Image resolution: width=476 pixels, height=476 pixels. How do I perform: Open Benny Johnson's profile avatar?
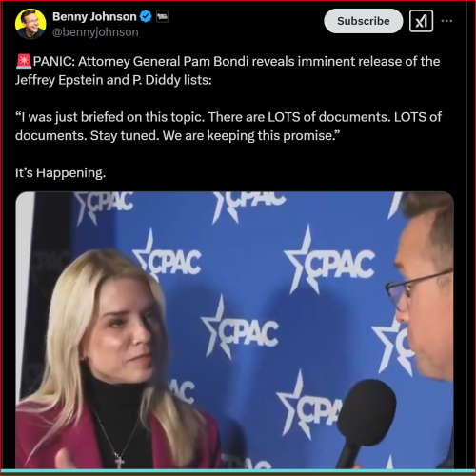click(30, 24)
